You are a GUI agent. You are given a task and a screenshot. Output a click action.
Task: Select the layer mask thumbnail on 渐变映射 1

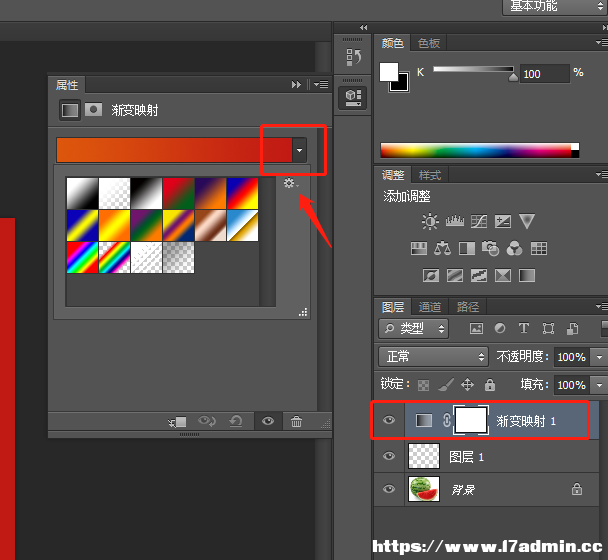(471, 420)
